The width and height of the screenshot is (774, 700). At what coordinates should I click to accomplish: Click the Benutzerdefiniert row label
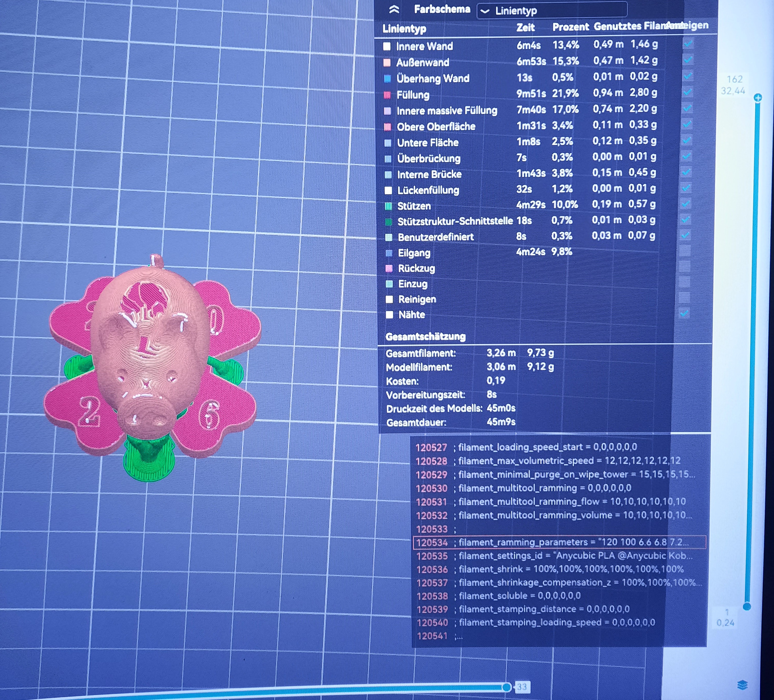point(436,237)
